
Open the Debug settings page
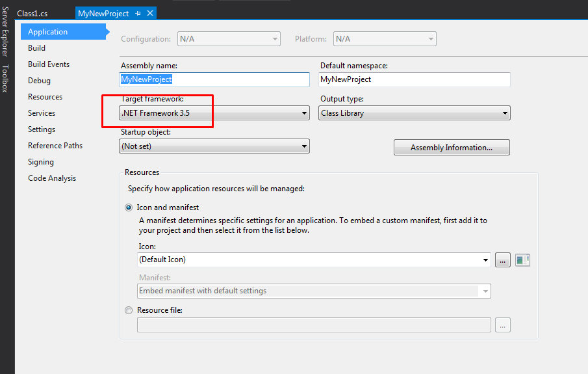click(39, 81)
